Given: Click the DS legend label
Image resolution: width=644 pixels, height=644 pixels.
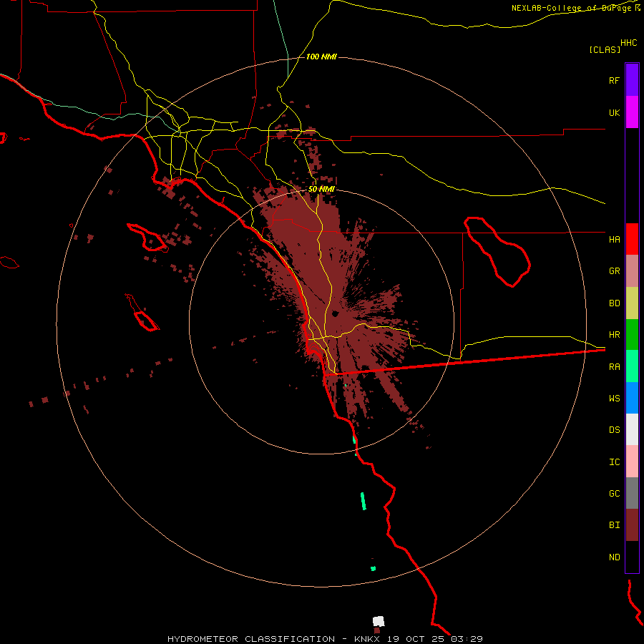Looking at the screenshot, I should pos(614,430).
